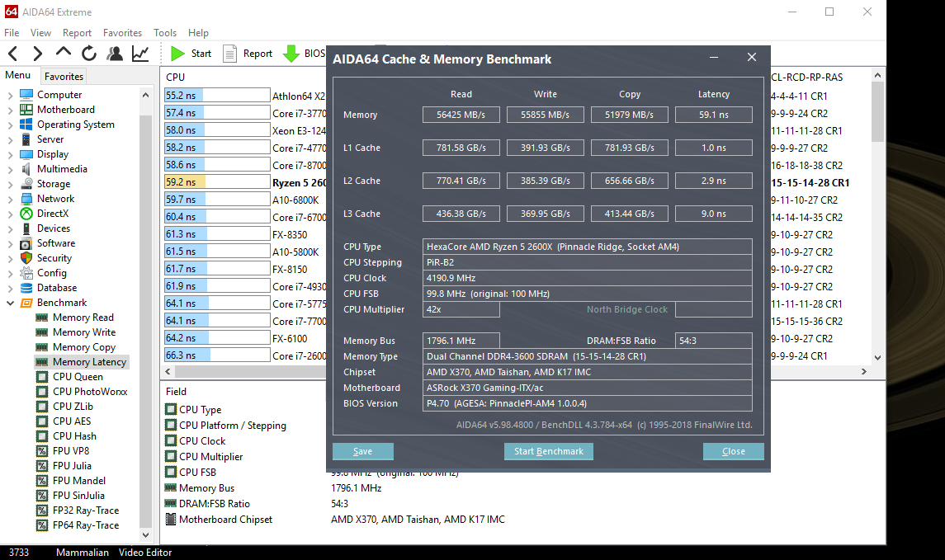
Task: Click Close in the benchmark dialog
Action: point(734,452)
